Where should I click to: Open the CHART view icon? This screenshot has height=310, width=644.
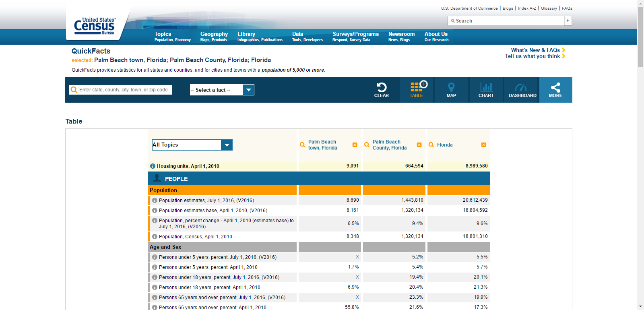486,87
